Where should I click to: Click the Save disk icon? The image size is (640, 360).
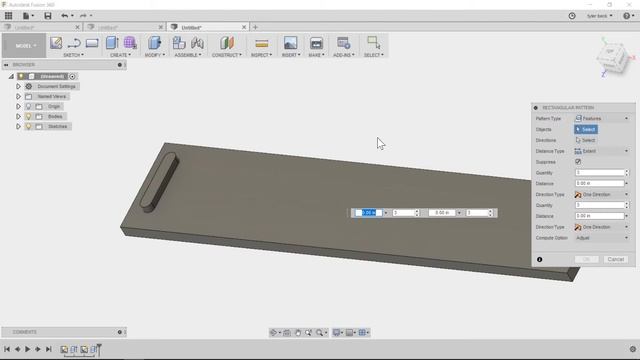click(x=48, y=16)
